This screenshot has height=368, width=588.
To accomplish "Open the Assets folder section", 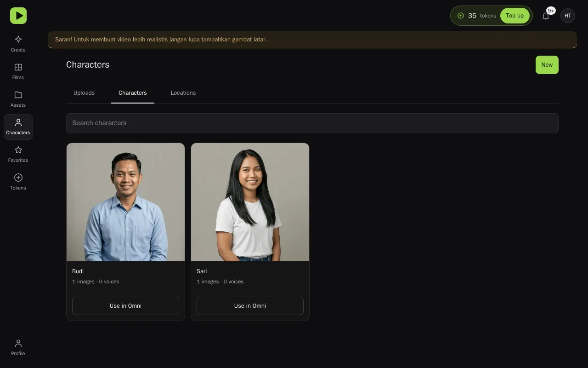I will pos(18,99).
